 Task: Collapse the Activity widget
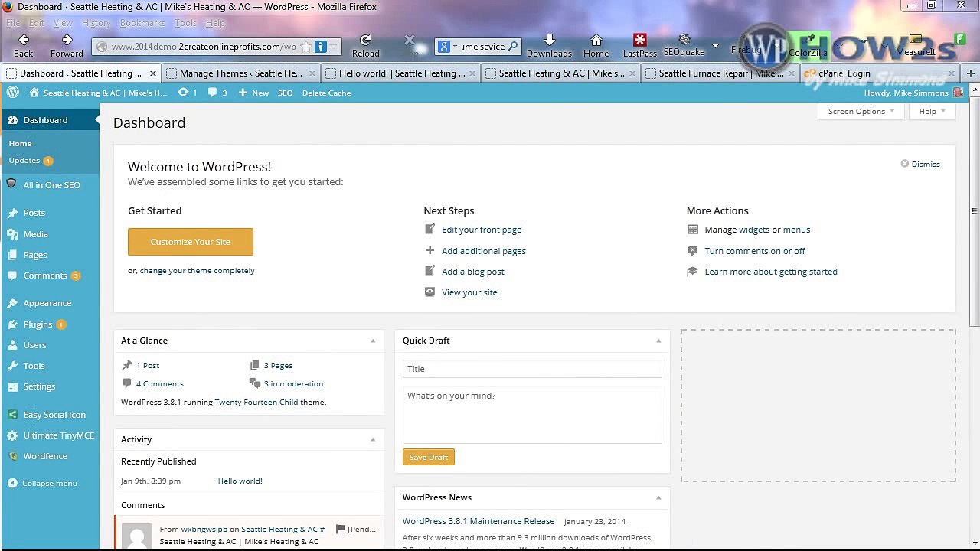pyautogui.click(x=373, y=439)
